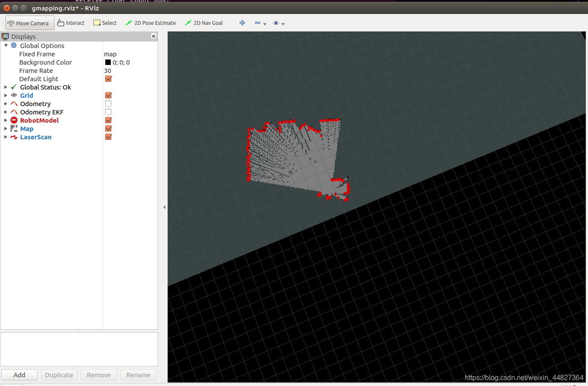This screenshot has height=386, width=588.
Task: Enable the Odometry EKF checkbox
Action: click(108, 112)
